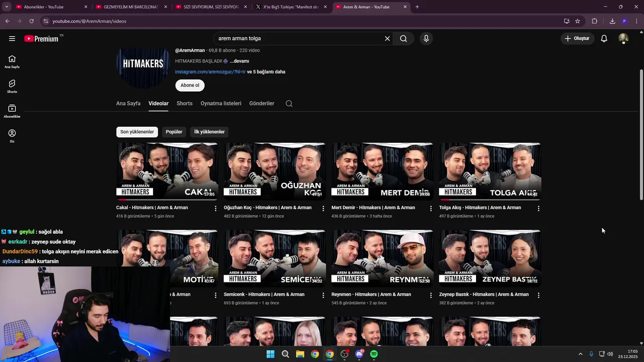
Task: Clear the search box text
Action: pyautogui.click(x=387, y=38)
